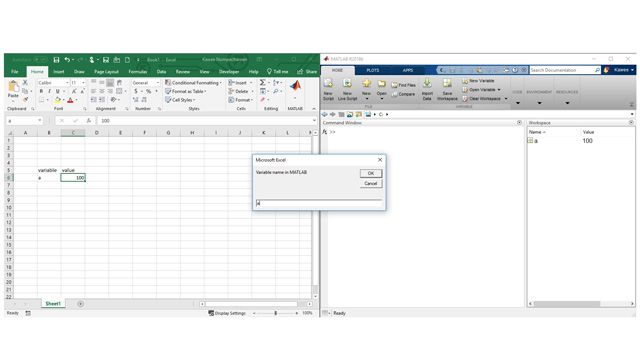
Task: Open the Cell Styles dropdown
Action: 181,100
